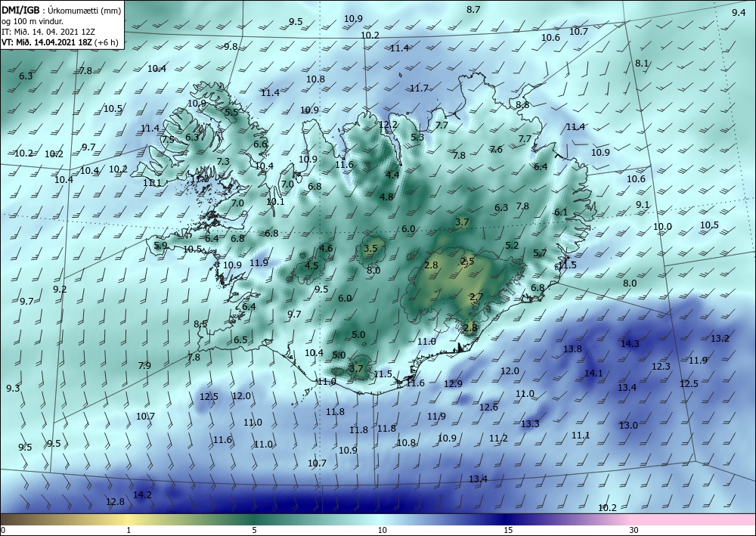The image size is (756, 536).
Task: Click the map value 12.3
Action: pos(661,367)
